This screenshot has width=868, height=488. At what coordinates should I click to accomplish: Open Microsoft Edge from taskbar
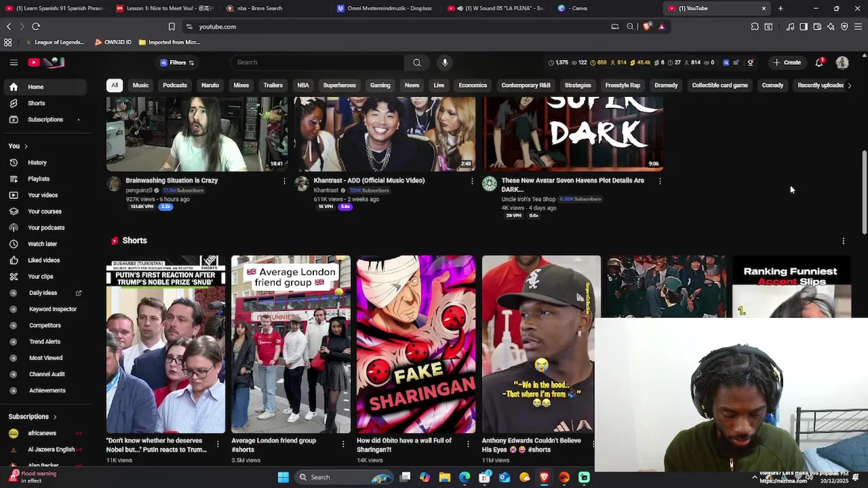465,477
